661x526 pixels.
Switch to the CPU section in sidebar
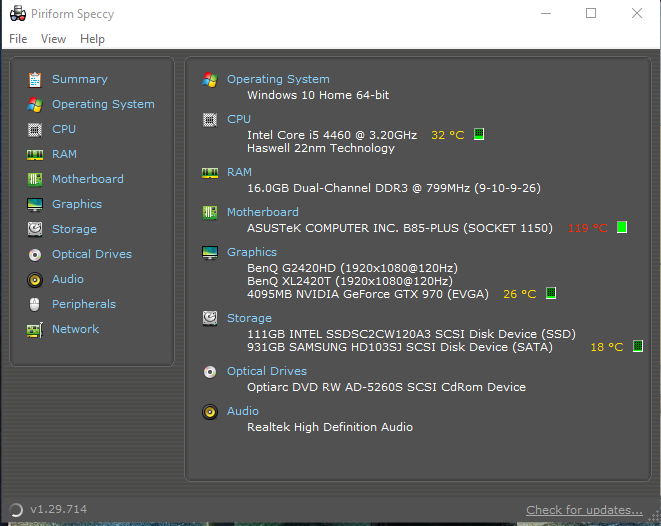64,129
